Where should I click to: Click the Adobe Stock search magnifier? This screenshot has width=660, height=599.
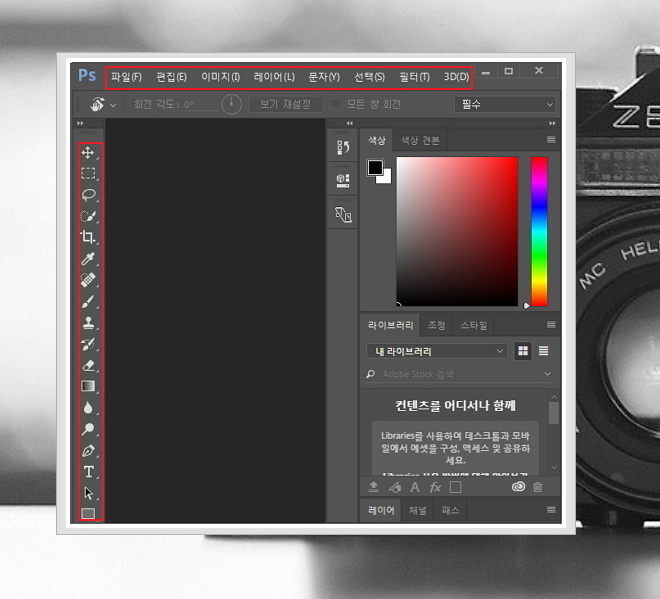370,374
